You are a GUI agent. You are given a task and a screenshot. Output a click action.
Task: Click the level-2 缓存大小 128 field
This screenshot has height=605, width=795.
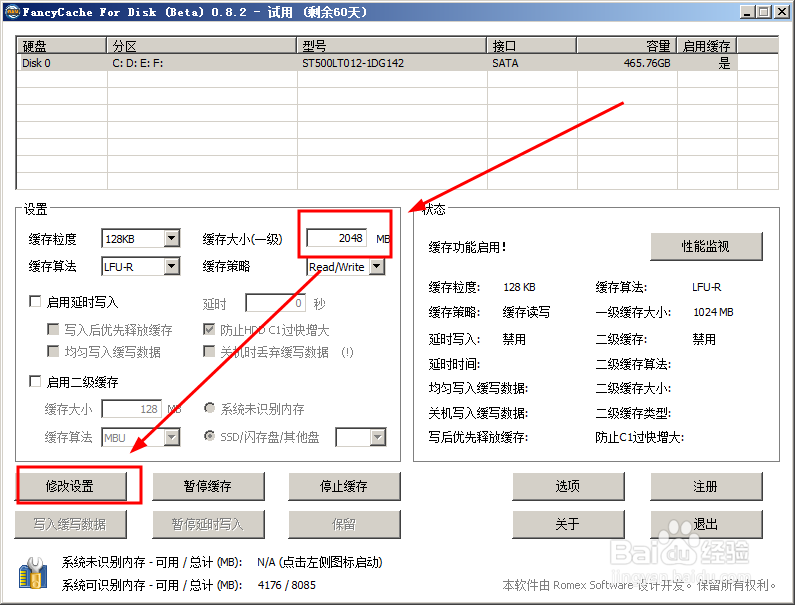131,409
